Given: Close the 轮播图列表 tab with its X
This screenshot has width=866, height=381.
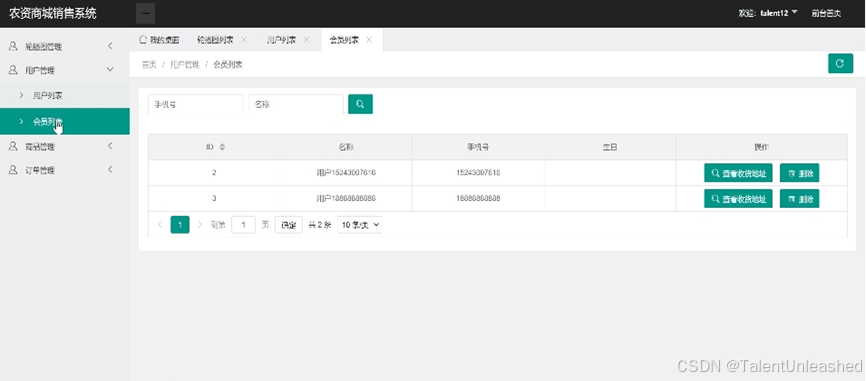Looking at the screenshot, I should click(244, 40).
